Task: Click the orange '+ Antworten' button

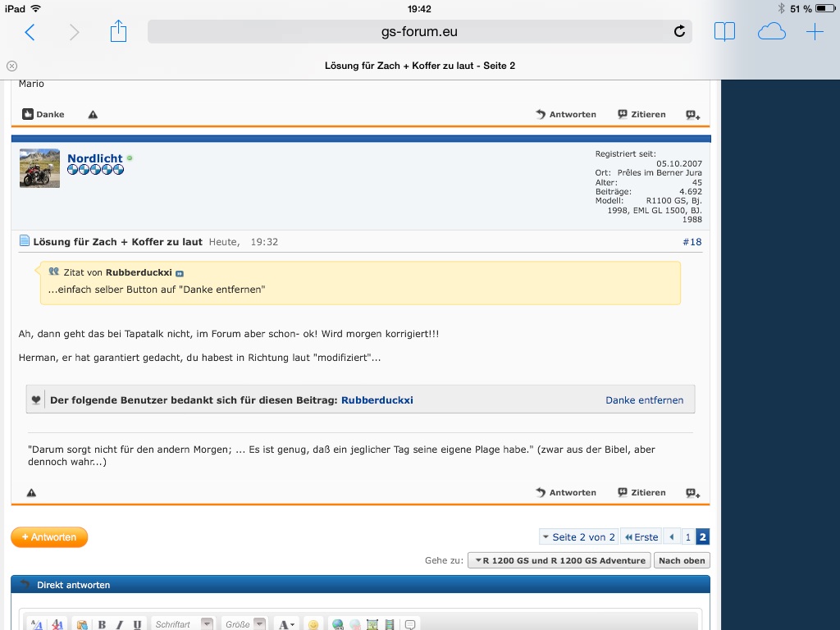Action: pyautogui.click(x=49, y=537)
